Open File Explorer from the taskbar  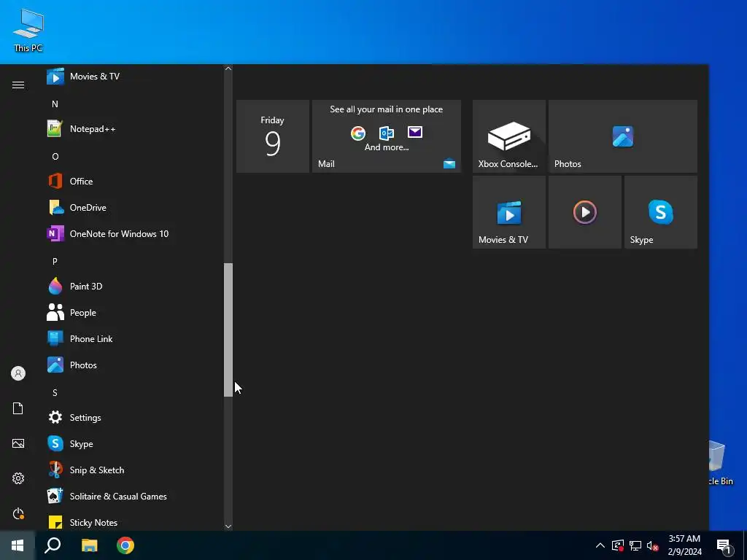point(89,545)
